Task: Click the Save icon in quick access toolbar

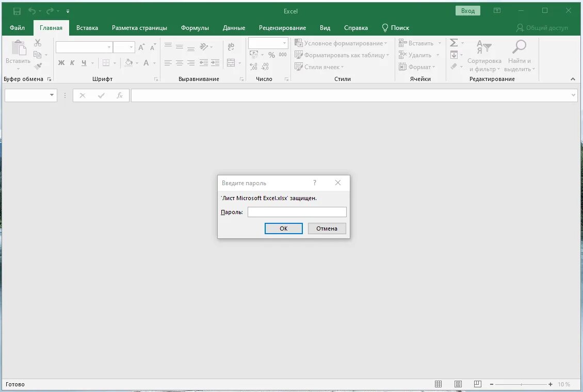Action: [17, 11]
